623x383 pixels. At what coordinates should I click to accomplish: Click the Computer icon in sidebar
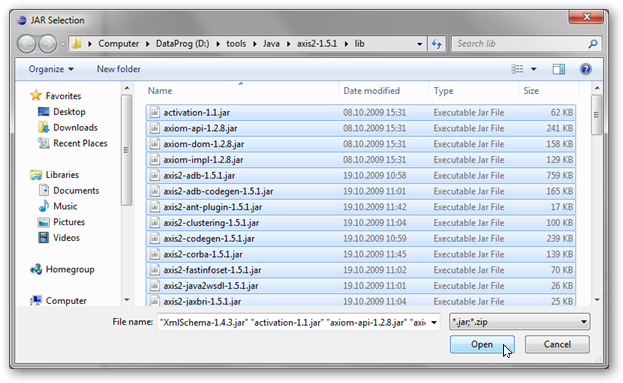coord(36,300)
